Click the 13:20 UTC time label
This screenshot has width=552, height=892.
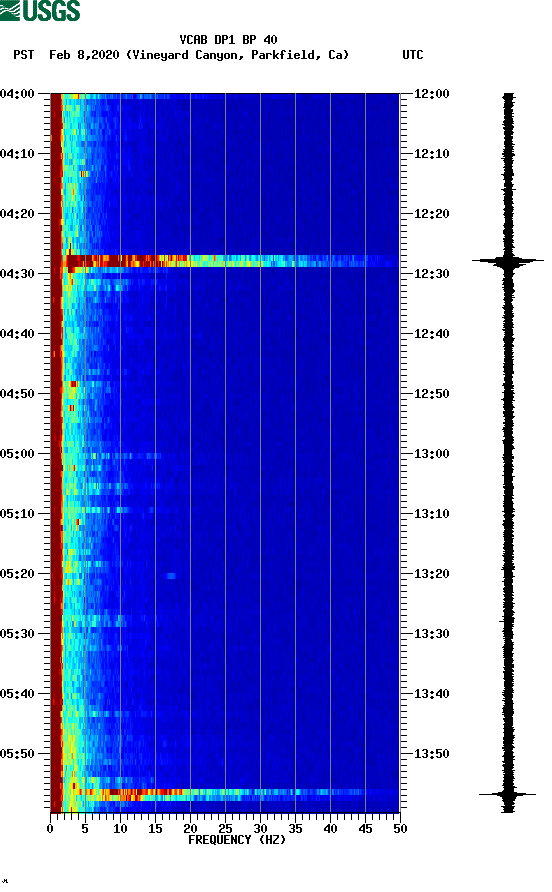tap(431, 573)
